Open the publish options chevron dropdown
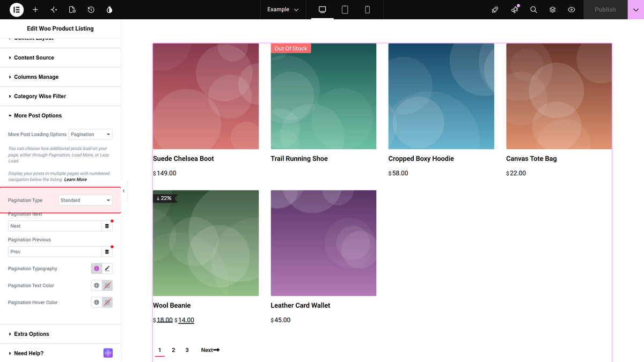644x362 pixels. (x=636, y=10)
